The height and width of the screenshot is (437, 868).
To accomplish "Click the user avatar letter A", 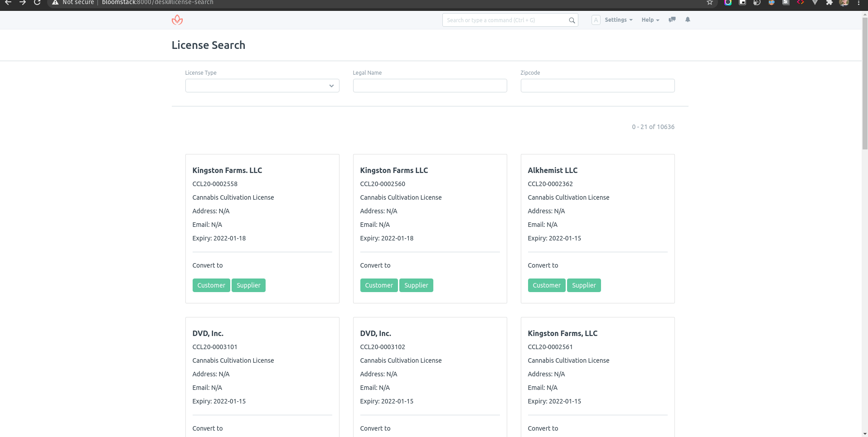I will click(x=596, y=20).
